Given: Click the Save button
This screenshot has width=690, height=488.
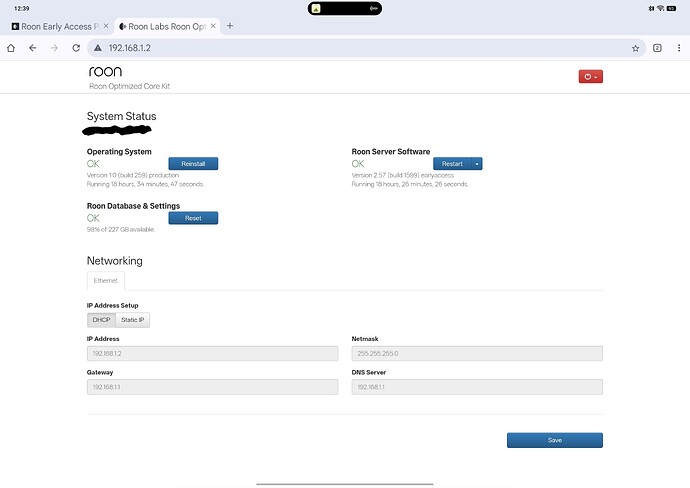Looking at the screenshot, I should [x=554, y=440].
